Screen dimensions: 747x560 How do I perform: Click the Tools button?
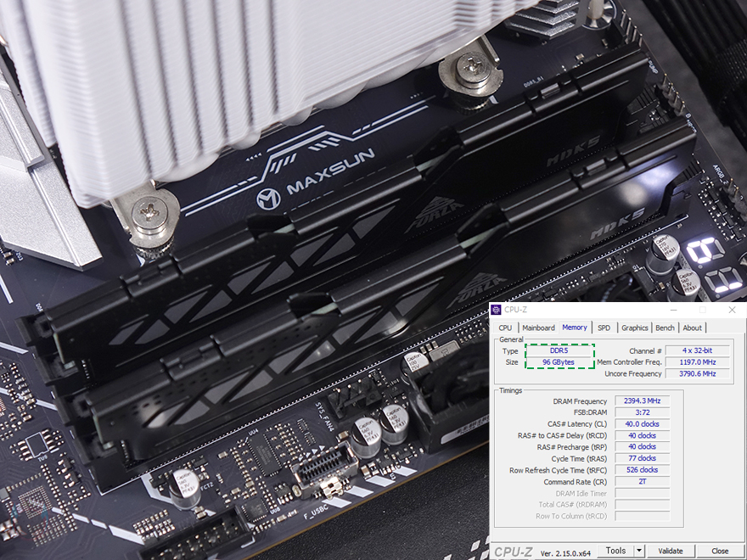coord(615,551)
